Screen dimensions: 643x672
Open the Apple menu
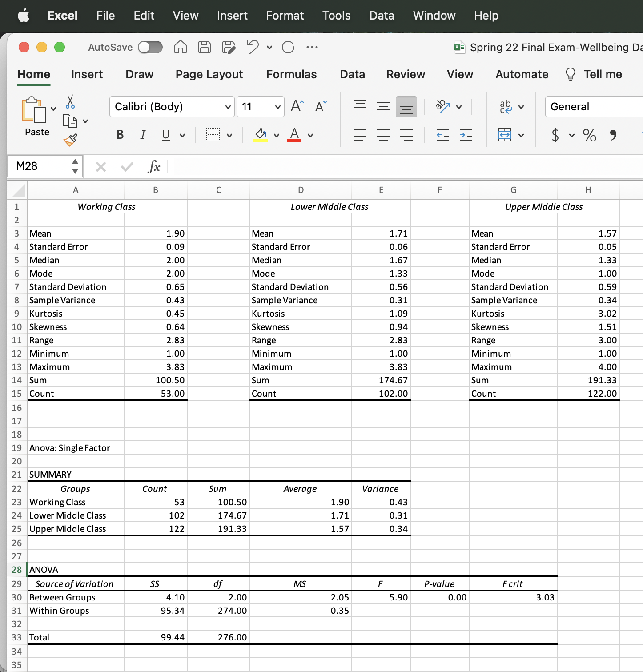24,16
